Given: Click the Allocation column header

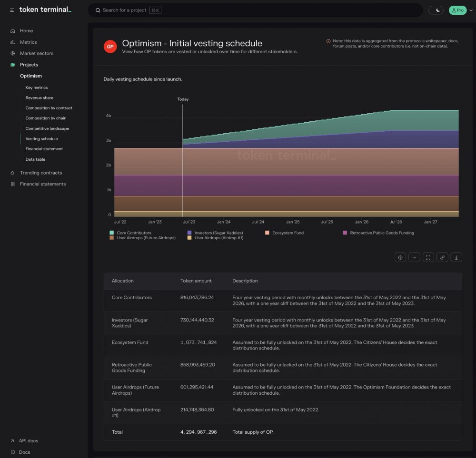Looking at the screenshot, I should coord(123,281).
